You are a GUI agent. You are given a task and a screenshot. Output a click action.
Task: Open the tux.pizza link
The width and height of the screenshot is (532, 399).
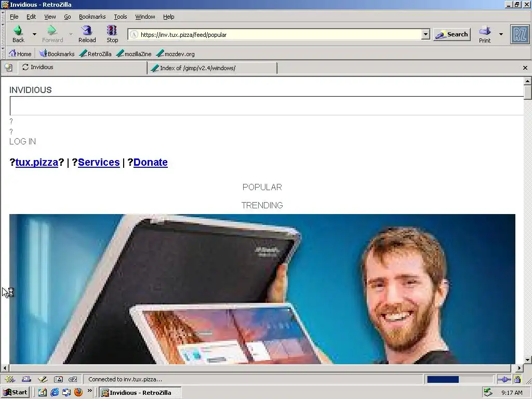(x=37, y=162)
